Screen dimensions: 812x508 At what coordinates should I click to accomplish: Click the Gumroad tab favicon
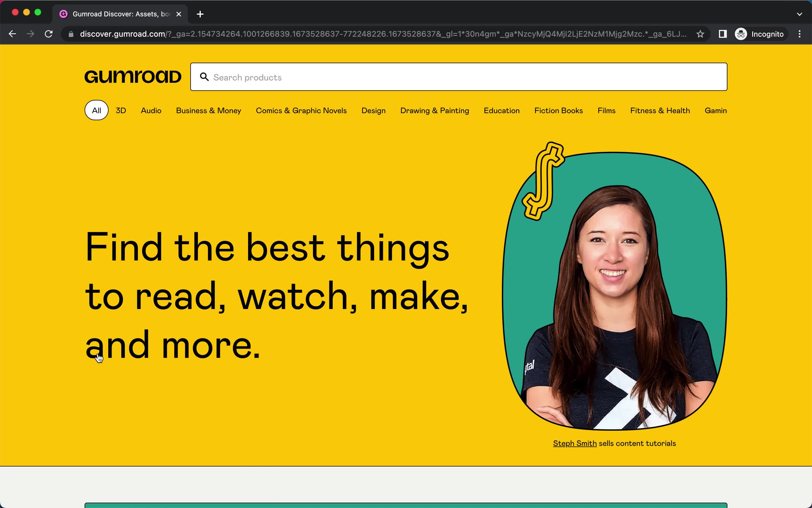[x=63, y=14]
